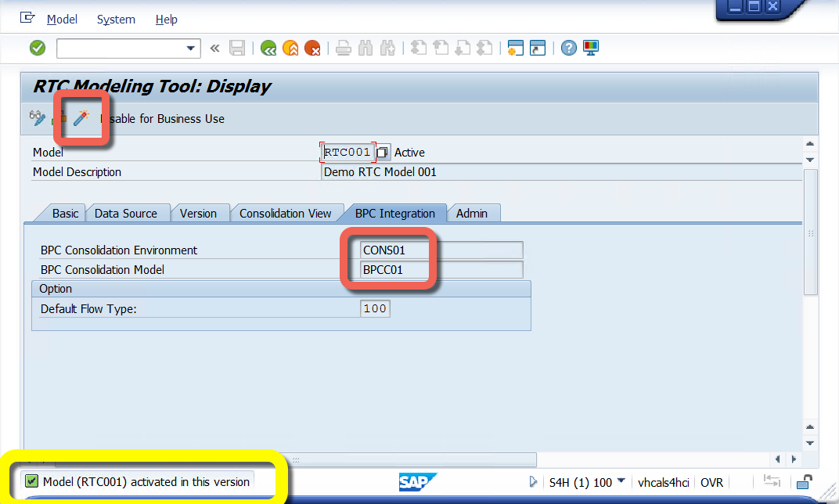
Task: Click the padlock icon in status bar
Action: click(x=804, y=482)
